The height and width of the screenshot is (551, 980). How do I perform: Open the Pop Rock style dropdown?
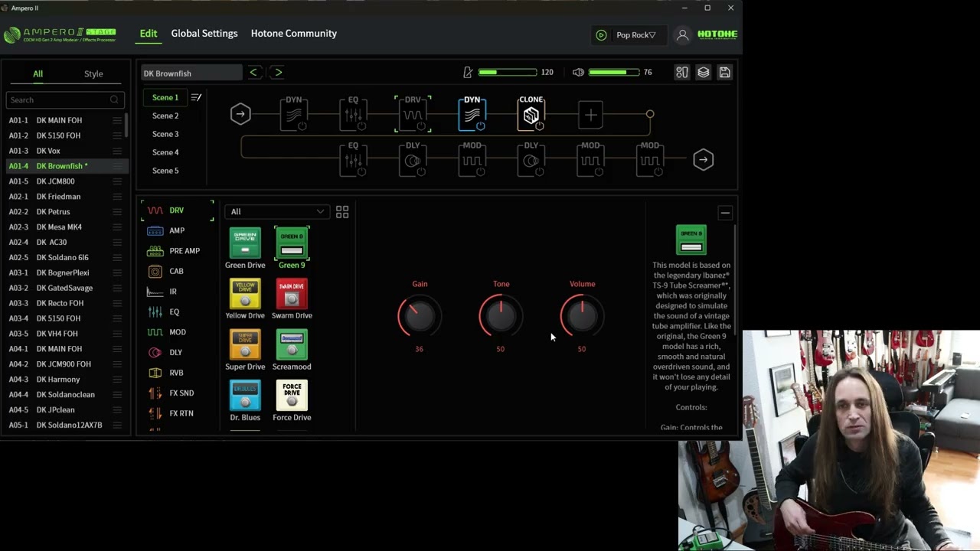click(x=635, y=34)
